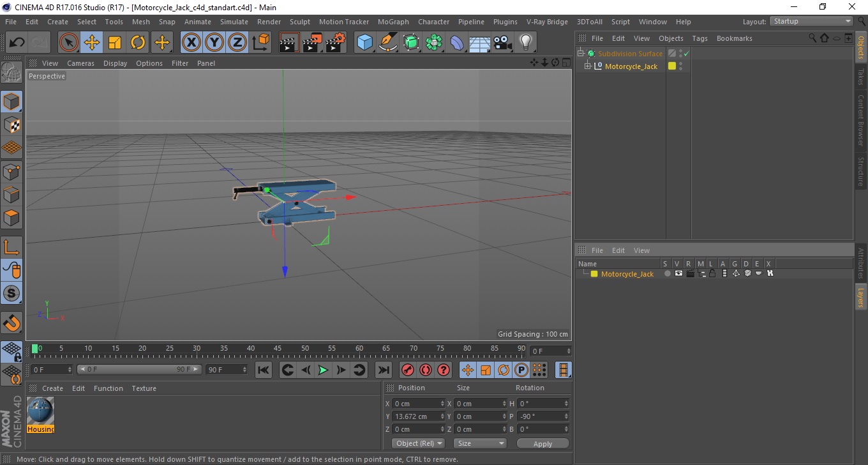Click the Undo arrow icon
This screenshot has height=465, width=868.
[x=17, y=43]
